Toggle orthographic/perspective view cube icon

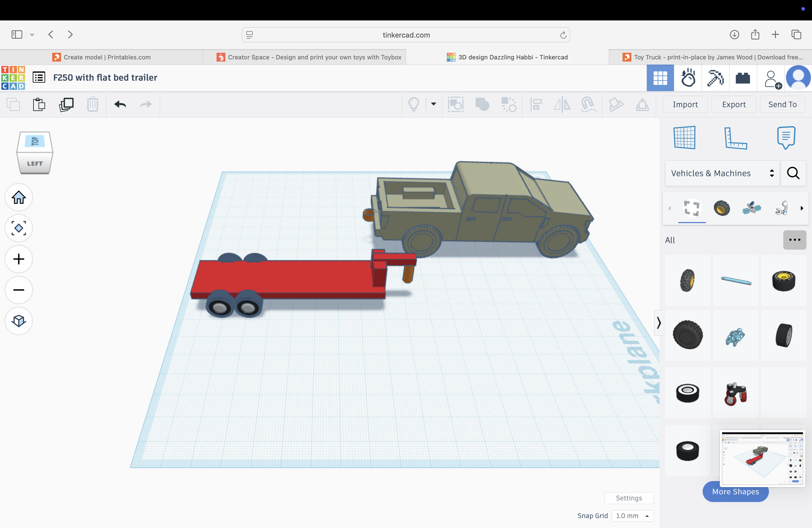click(19, 321)
